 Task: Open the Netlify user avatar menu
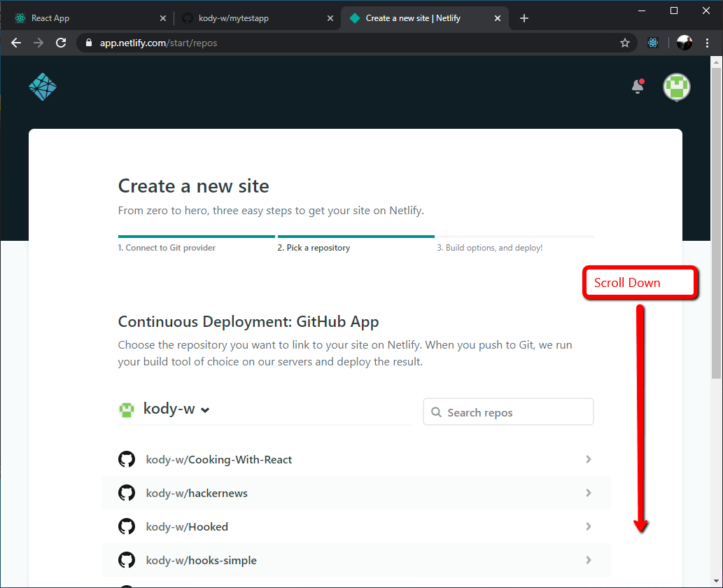(676, 87)
